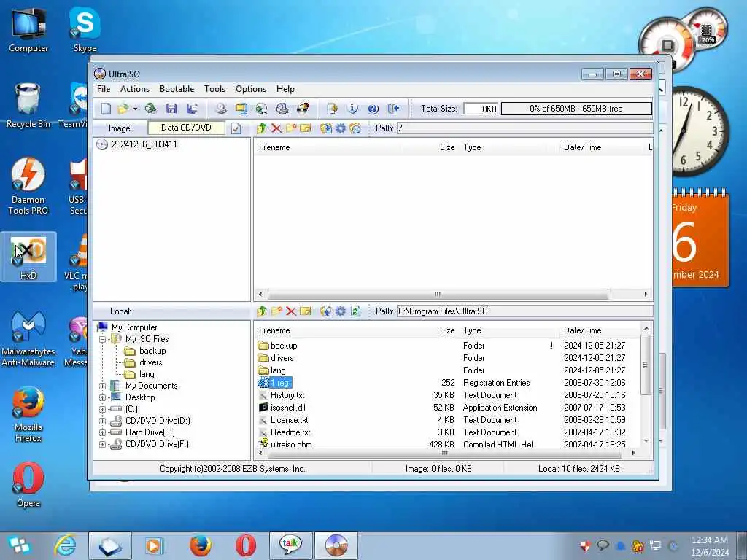Open the Data CD/DVD image type box
The width and height of the screenshot is (747, 560).
tap(186, 128)
